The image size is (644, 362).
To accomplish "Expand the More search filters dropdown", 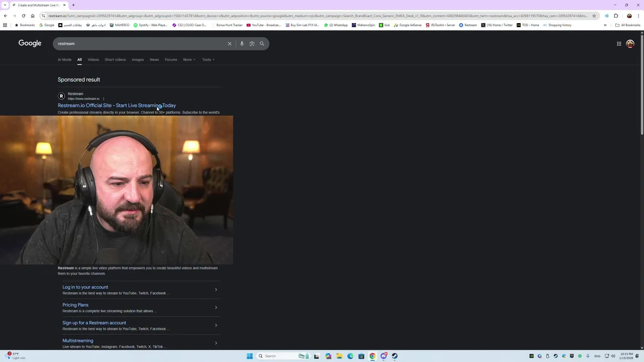I will tap(189, 59).
